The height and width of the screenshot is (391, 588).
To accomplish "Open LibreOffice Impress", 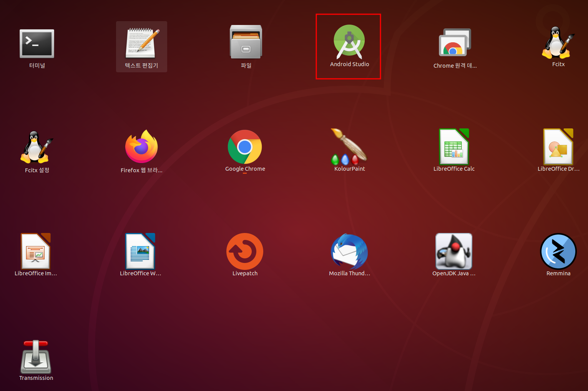I will coord(36,251).
